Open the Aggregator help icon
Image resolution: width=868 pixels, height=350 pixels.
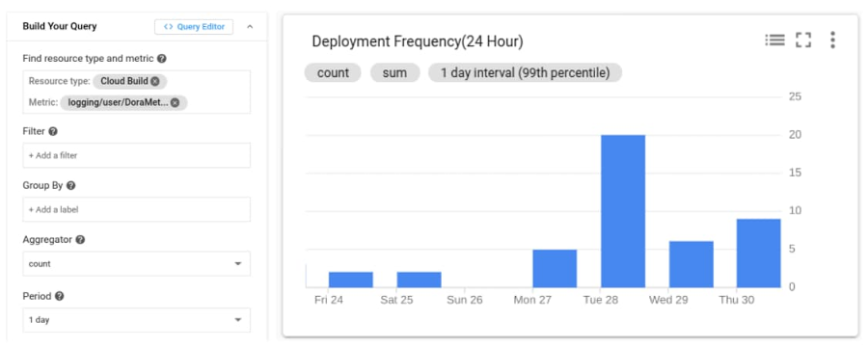(80, 240)
